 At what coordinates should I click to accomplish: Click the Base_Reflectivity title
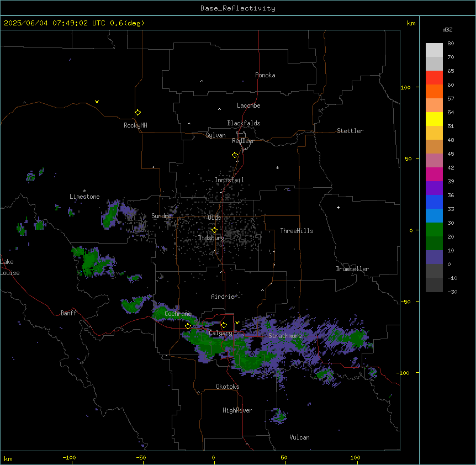(238, 8)
